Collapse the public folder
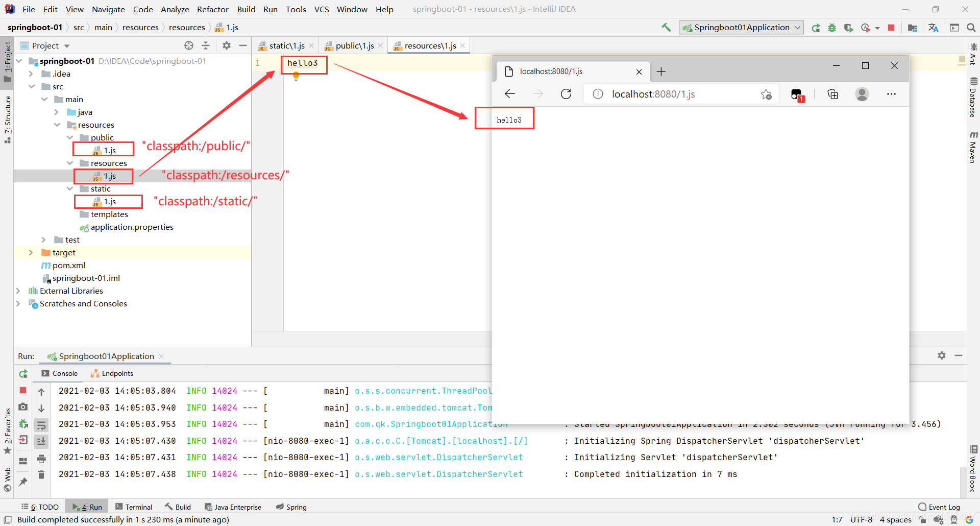The image size is (980, 526). (x=70, y=137)
